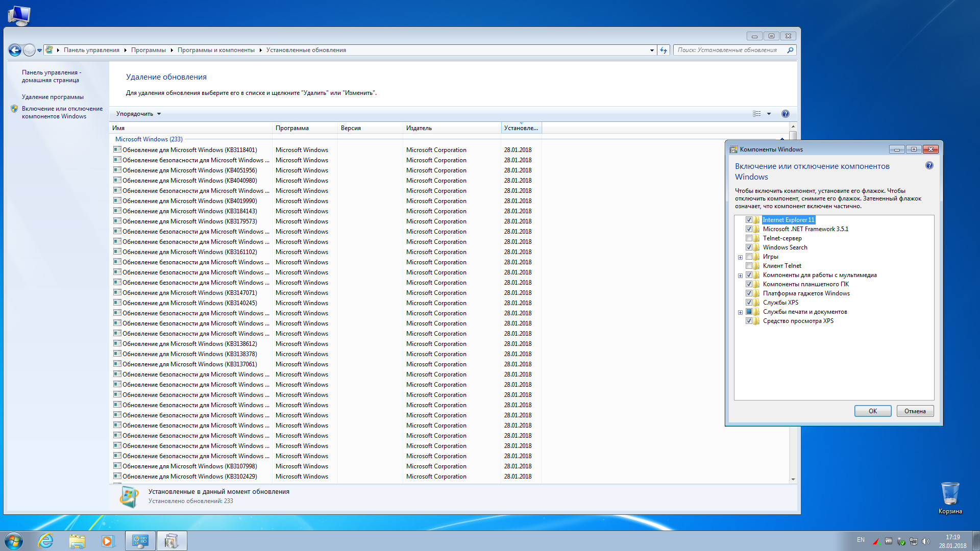Screen dimensions: 980x551
Task: Open the Удаление программы link
Action: tap(53, 97)
